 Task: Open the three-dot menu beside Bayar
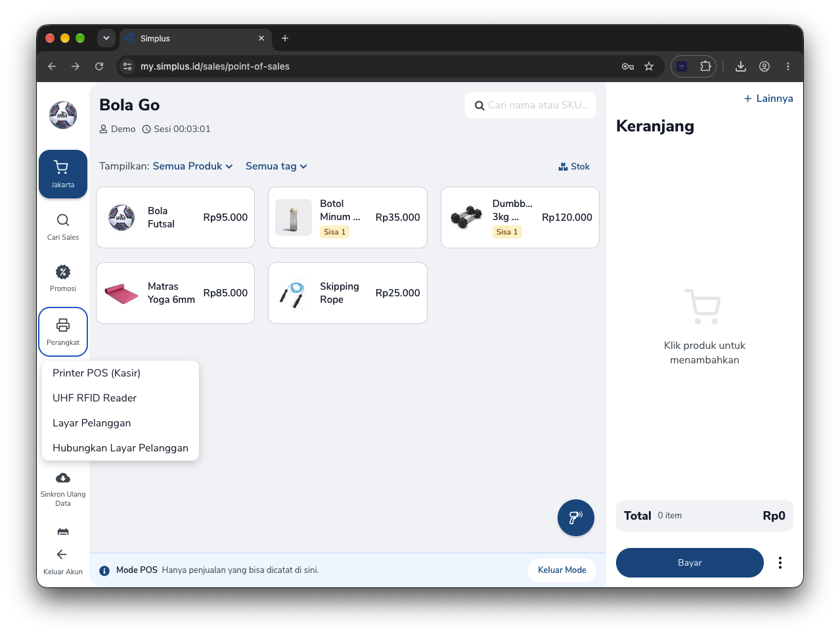click(x=780, y=562)
